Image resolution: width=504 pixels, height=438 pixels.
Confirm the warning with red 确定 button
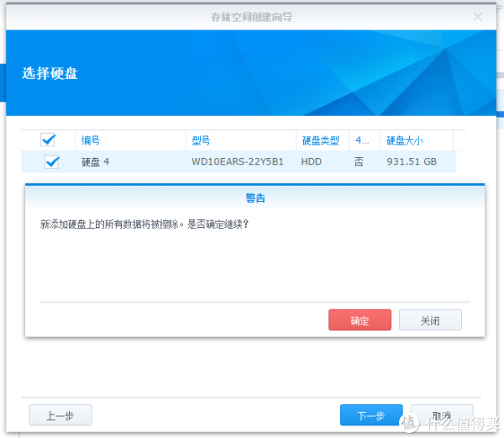point(360,320)
